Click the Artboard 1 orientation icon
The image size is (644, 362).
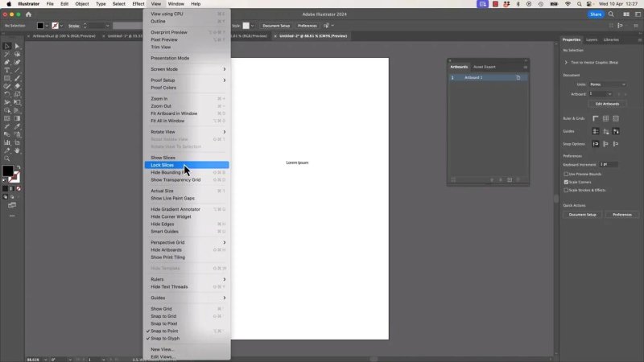point(518,77)
